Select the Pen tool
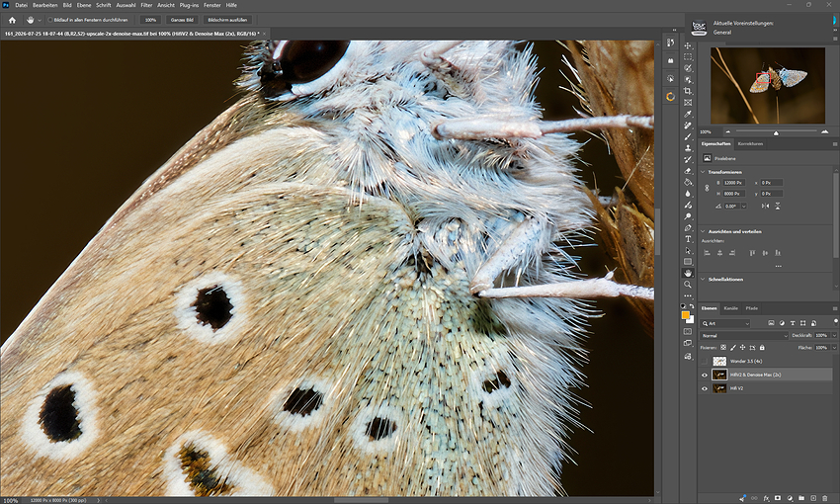840x504 pixels. pyautogui.click(x=688, y=227)
